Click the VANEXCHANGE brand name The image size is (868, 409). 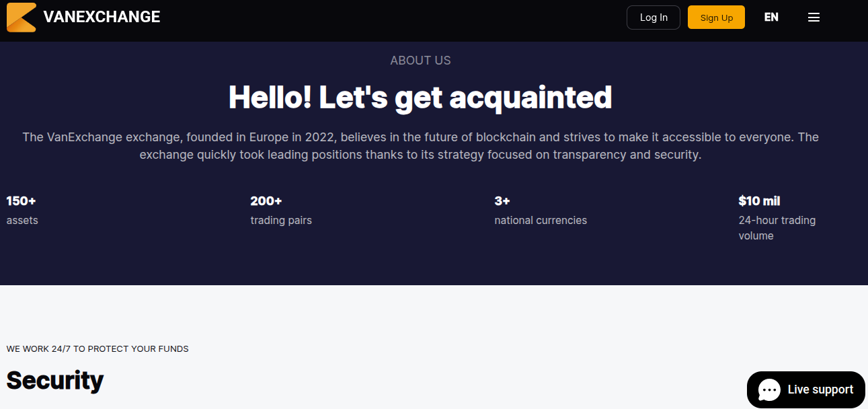(x=102, y=17)
